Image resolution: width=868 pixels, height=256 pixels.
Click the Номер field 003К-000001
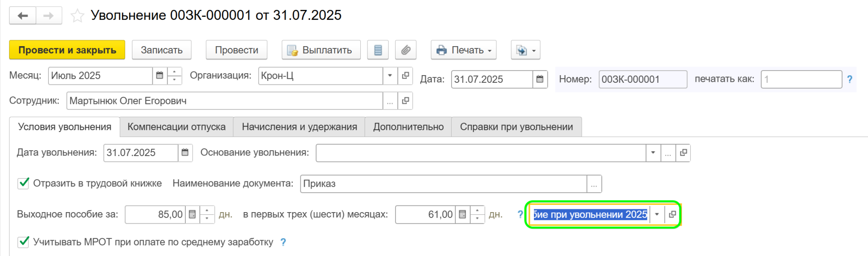click(x=643, y=79)
